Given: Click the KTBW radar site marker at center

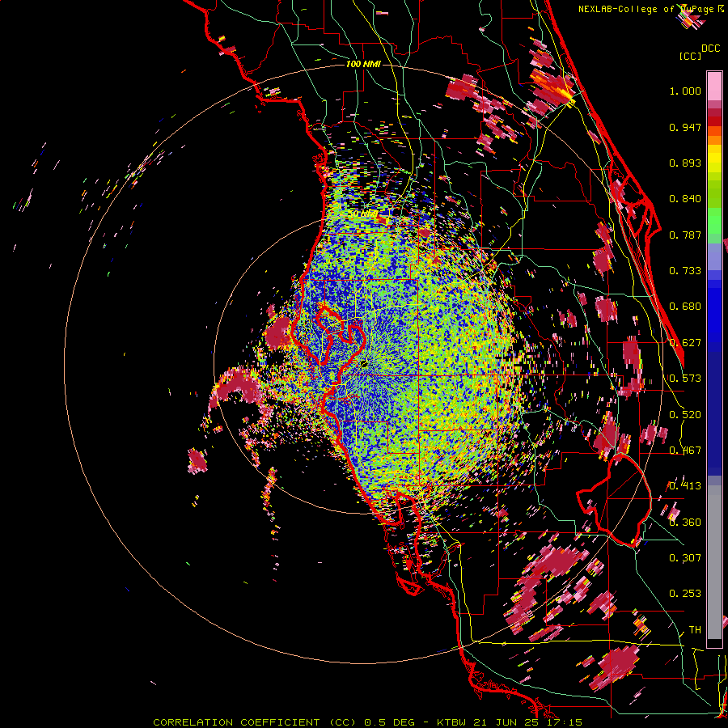Looking at the screenshot, I should [x=365, y=364].
